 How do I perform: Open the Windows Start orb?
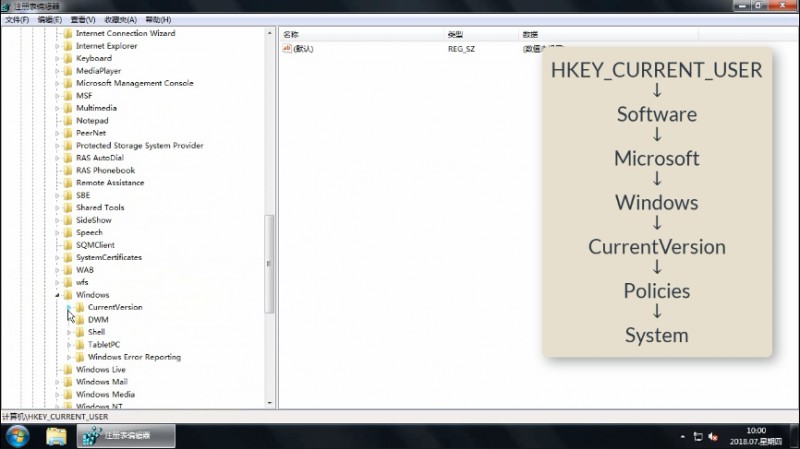17,436
